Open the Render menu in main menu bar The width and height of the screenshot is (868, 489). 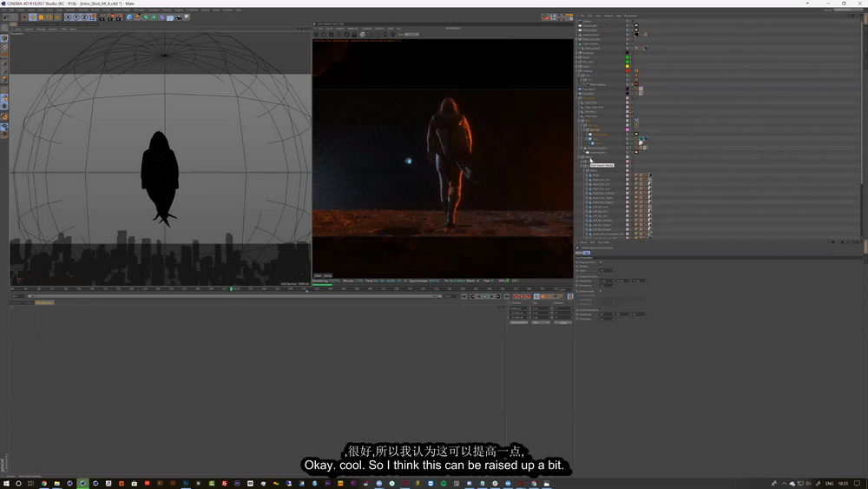(95, 10)
